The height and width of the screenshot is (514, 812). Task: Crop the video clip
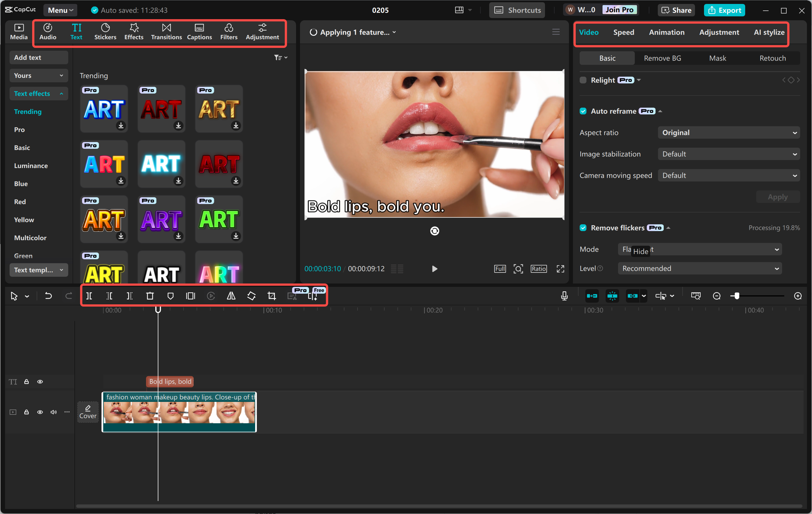(x=272, y=296)
